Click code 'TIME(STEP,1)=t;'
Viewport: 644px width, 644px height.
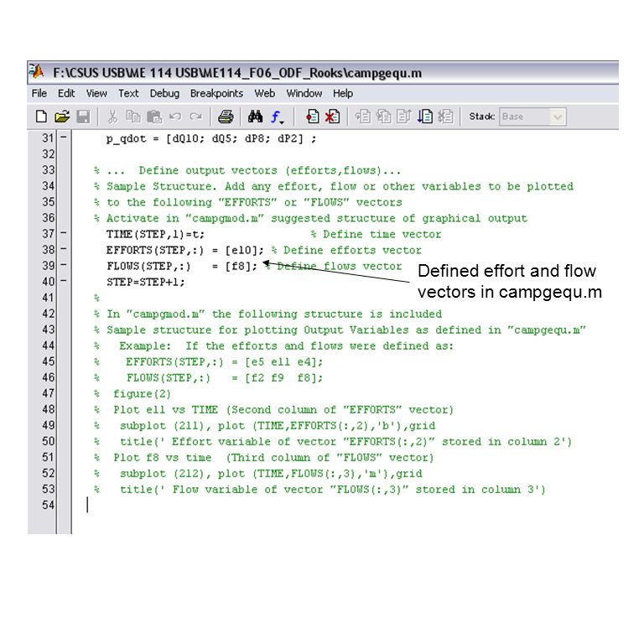coord(155,234)
